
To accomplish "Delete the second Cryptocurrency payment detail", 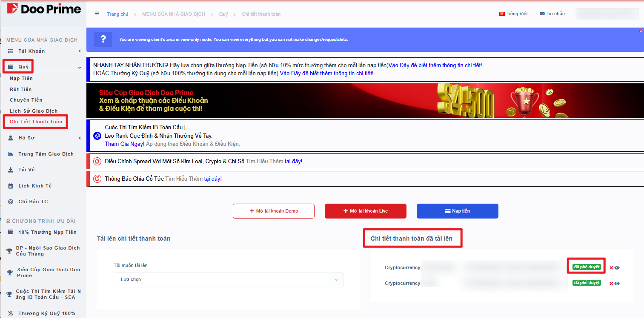I will (611, 284).
